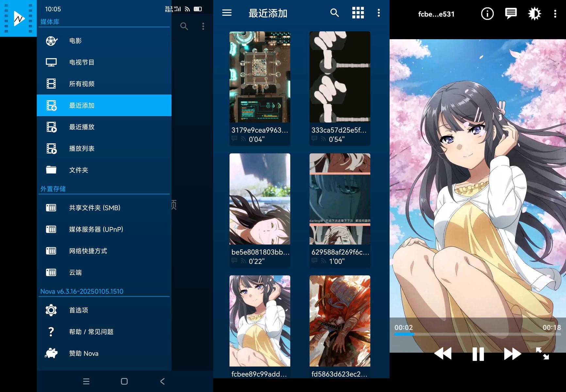Viewport: 566px width, 392px height.
Task: Select the filmstrip icon beside 所有视频
Action: 51,84
